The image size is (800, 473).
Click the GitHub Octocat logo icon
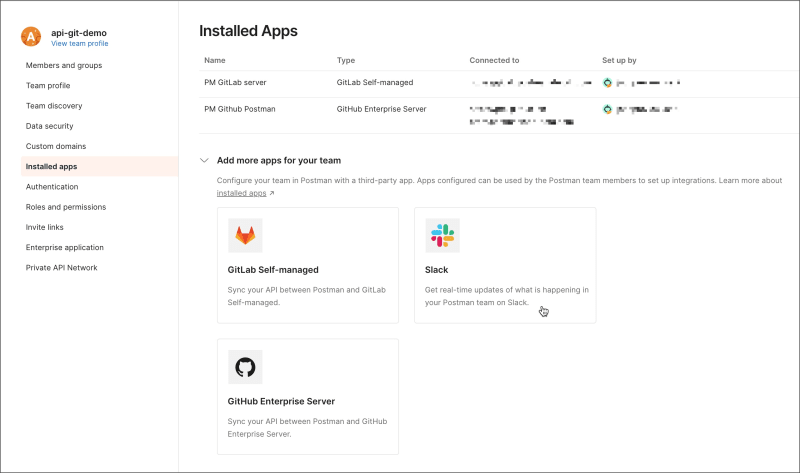[245, 367]
